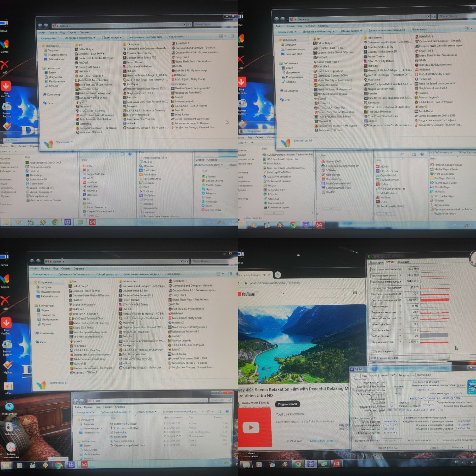Select the Recuva shortcut

(x=269, y=185)
